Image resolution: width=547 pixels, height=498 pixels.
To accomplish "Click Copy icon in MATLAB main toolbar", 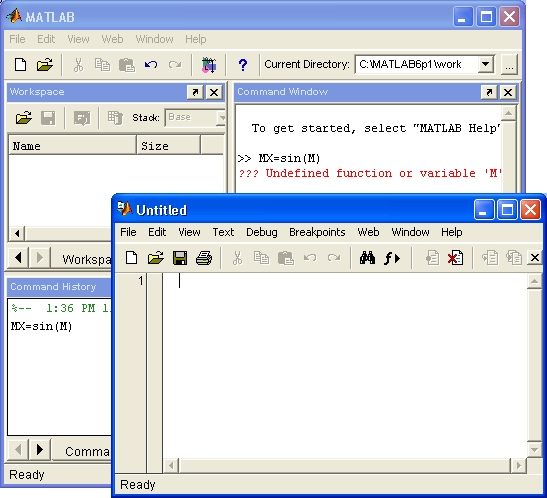I will pos(103,65).
